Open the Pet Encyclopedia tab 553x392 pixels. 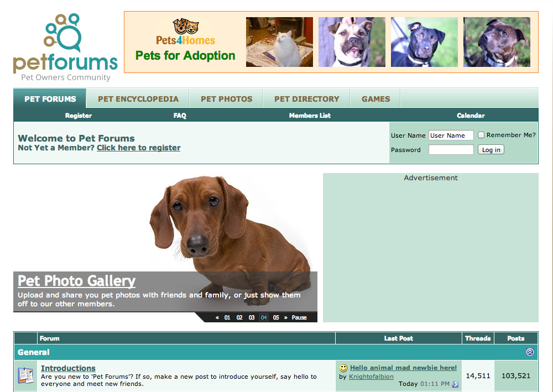click(x=138, y=99)
